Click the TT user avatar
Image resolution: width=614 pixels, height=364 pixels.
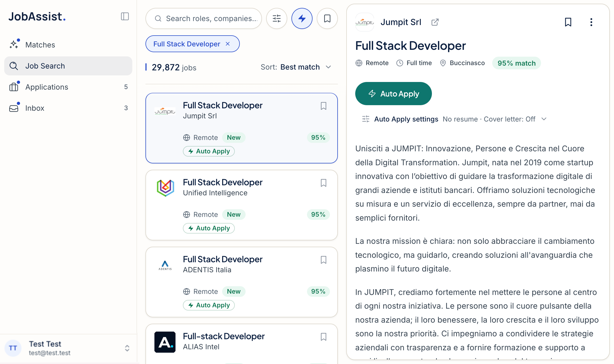point(13,348)
